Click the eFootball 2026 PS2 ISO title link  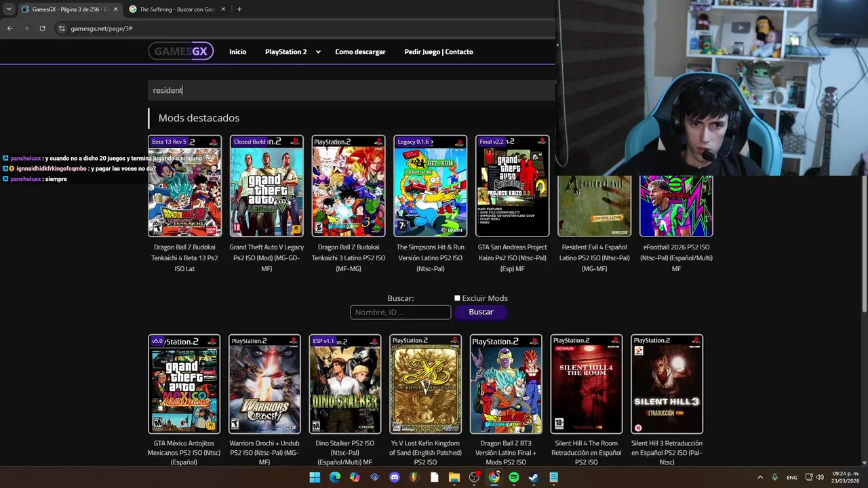[676, 258]
